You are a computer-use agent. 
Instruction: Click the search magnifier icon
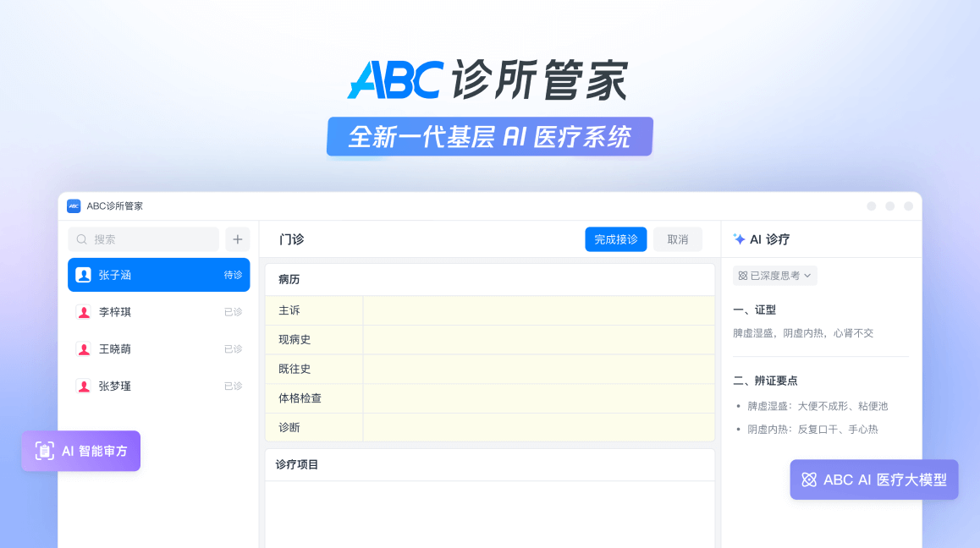pos(82,239)
